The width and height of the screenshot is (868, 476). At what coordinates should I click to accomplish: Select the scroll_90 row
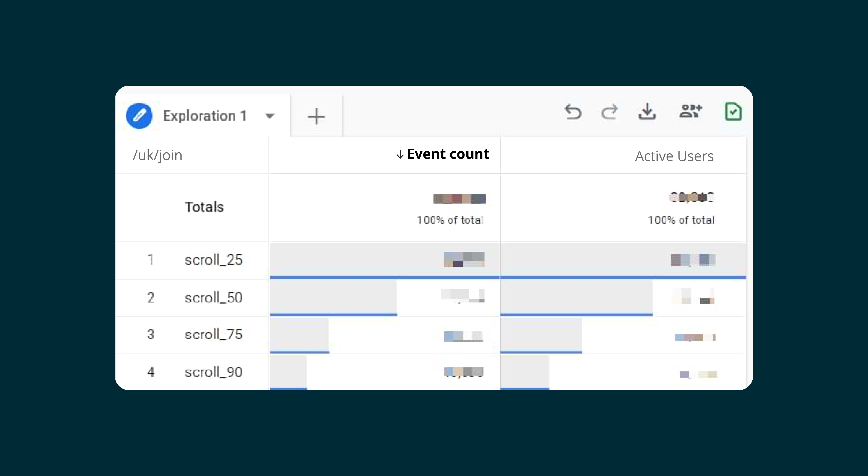pos(214,372)
